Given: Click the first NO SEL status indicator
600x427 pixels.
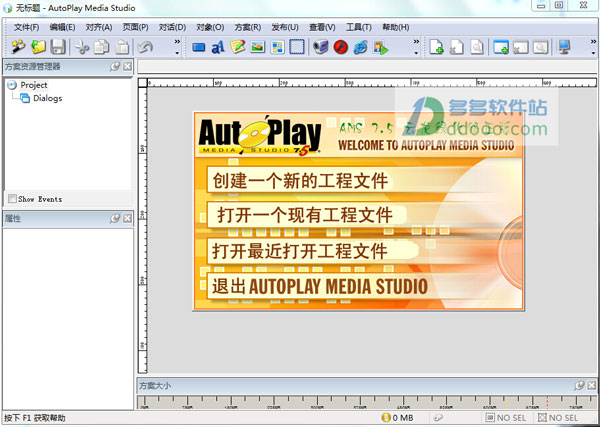Looking at the screenshot, I should click(x=505, y=418).
